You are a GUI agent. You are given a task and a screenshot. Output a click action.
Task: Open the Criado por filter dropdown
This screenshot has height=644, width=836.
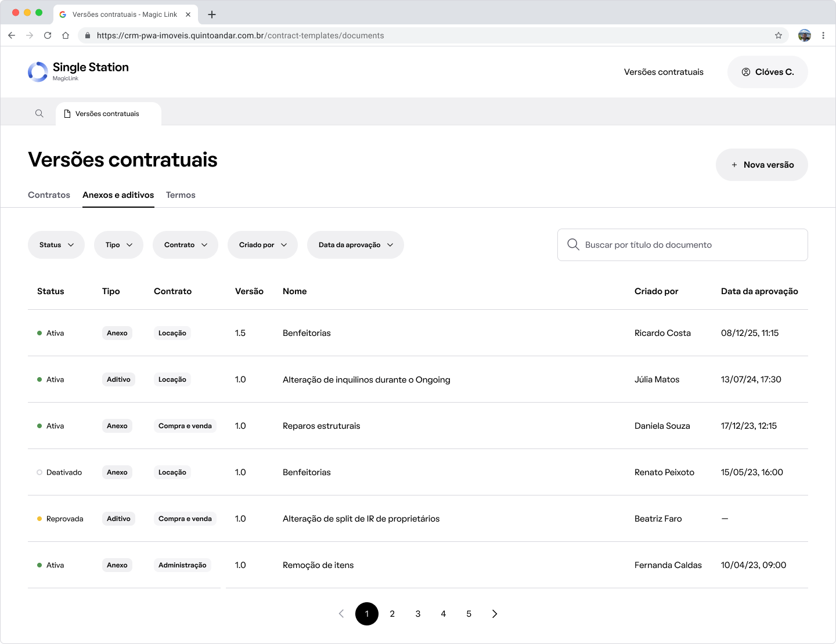tap(262, 245)
